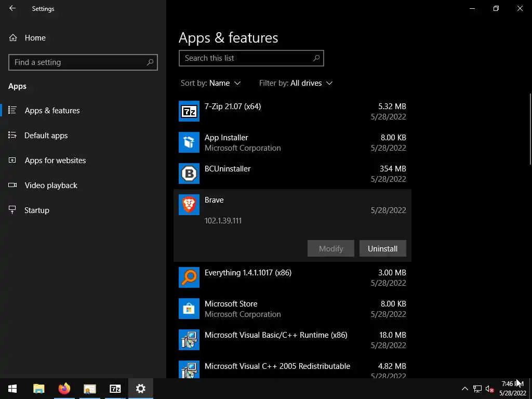The height and width of the screenshot is (399, 532).
Task: Focus the Search this list field
Action: [251, 58]
